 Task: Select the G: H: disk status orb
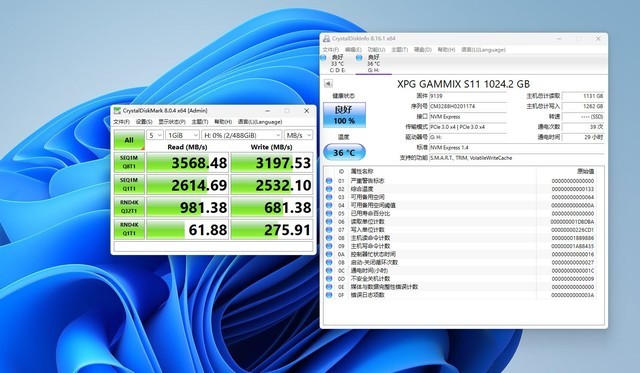coord(359,58)
